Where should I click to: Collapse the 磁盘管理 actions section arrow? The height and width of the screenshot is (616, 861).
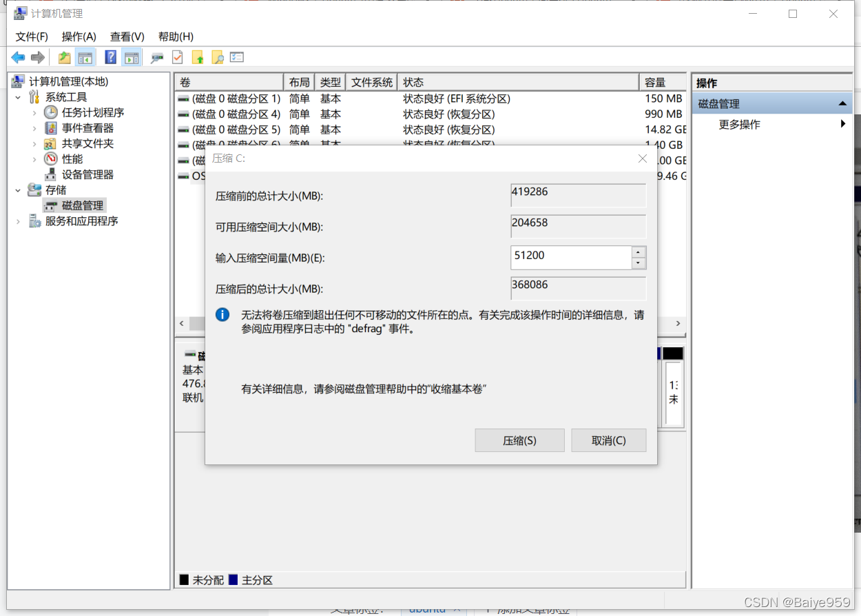842,104
